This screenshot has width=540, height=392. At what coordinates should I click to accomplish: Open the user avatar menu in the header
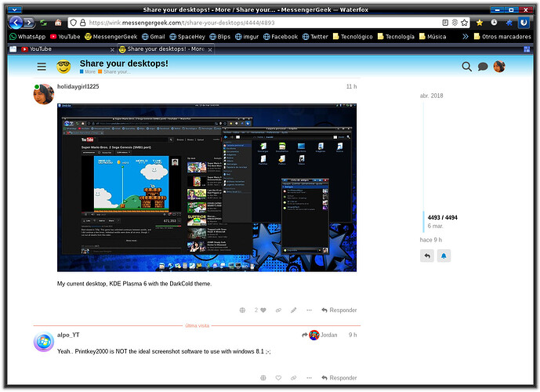(499, 67)
